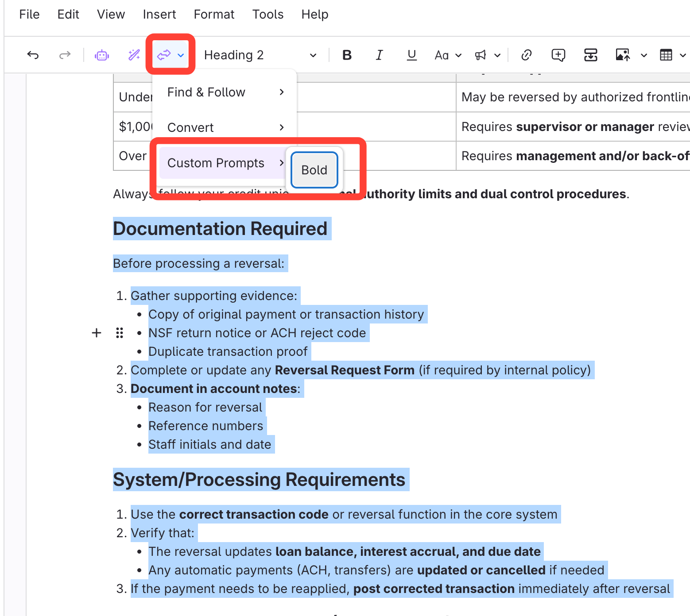Image resolution: width=690 pixels, height=616 pixels.
Task: Click 'Copy of original payment or transaction history'
Action: point(286,314)
